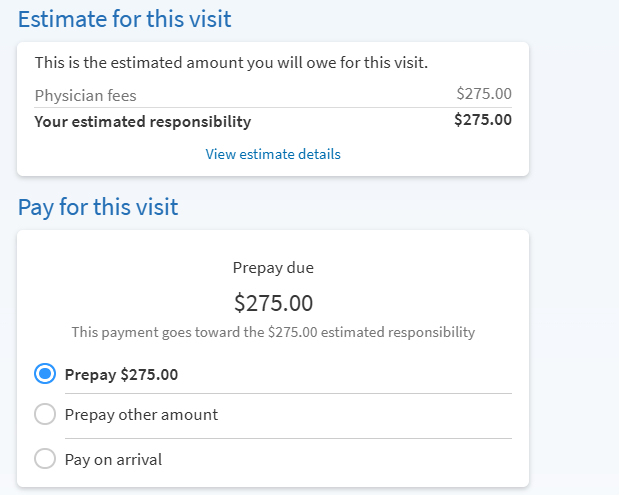Open the View estimate details link
619x495 pixels.
click(273, 154)
